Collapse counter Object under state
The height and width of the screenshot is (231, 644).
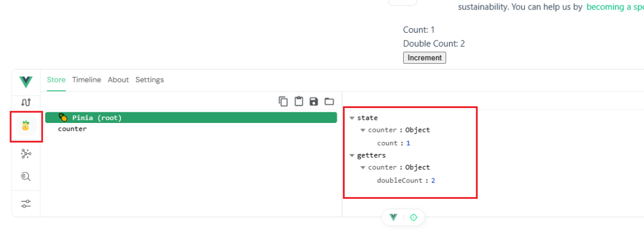pyautogui.click(x=363, y=130)
